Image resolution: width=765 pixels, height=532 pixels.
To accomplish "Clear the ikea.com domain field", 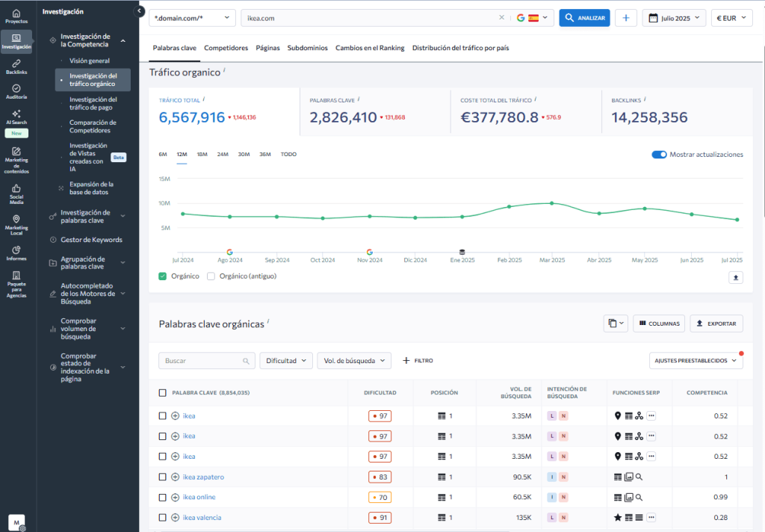I will click(x=501, y=18).
